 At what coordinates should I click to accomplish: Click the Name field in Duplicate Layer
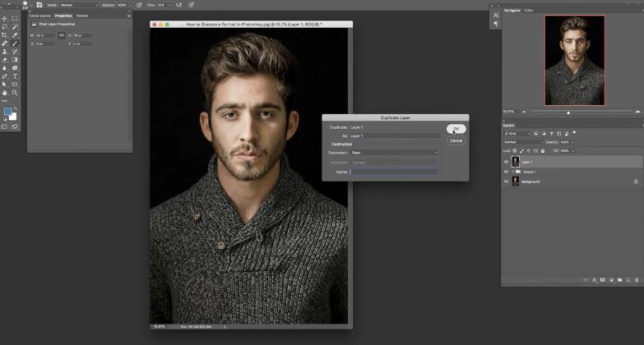394,172
